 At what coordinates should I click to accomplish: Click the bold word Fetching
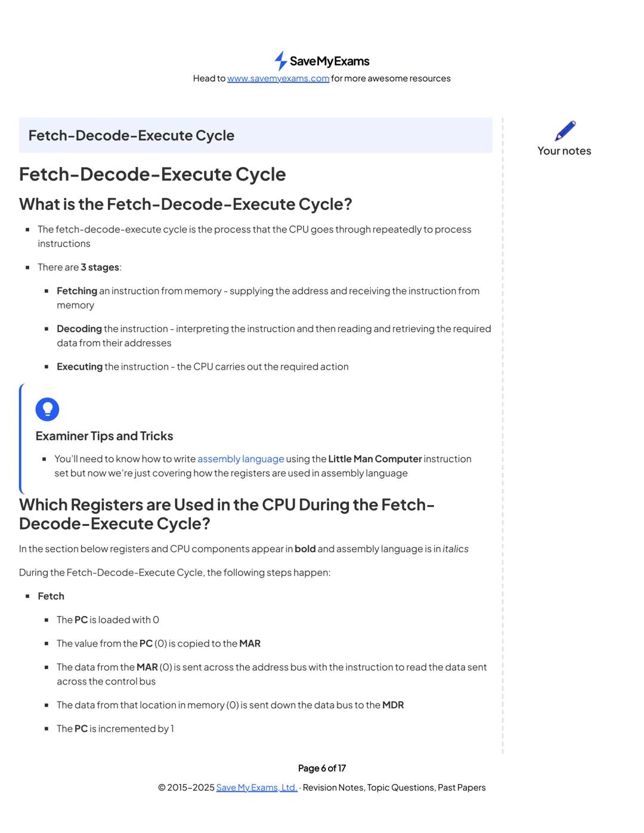(x=77, y=291)
